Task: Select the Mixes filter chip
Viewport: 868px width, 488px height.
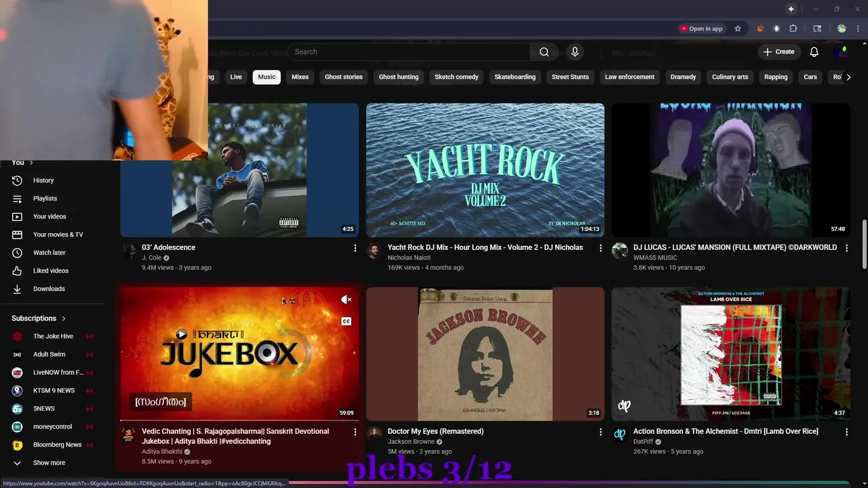Action: [300, 77]
